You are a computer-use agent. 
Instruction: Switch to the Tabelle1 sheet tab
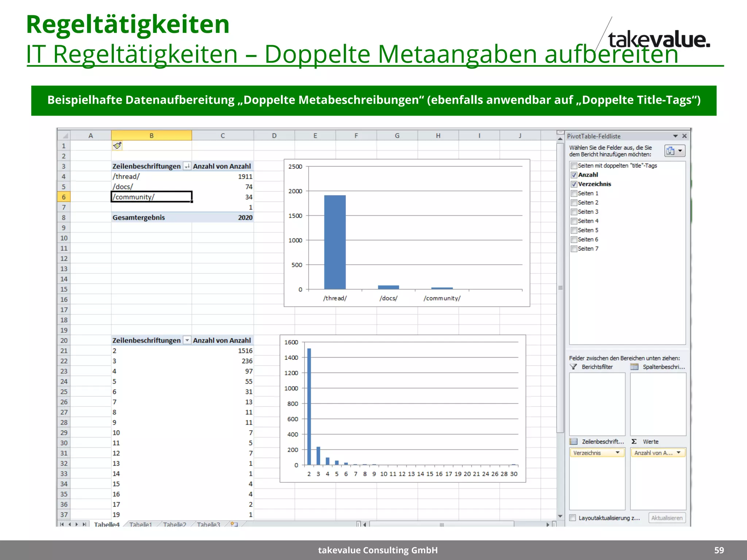(140, 524)
